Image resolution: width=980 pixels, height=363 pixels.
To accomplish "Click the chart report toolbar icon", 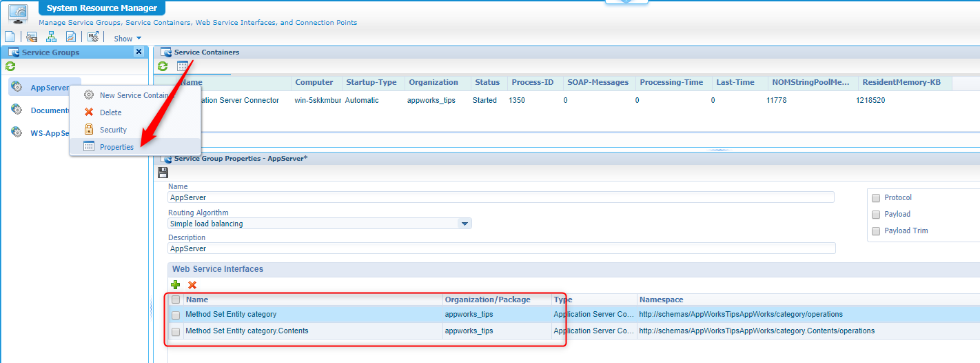I will tap(71, 37).
